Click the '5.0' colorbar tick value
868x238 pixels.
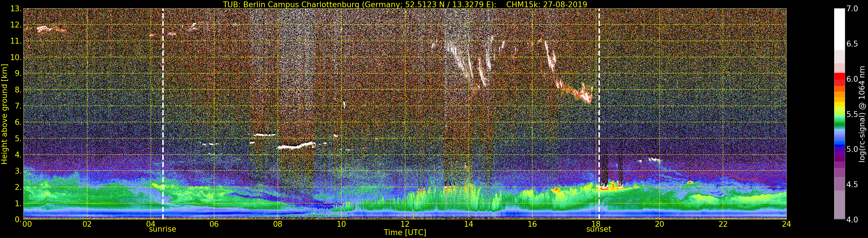pyautogui.click(x=852, y=149)
